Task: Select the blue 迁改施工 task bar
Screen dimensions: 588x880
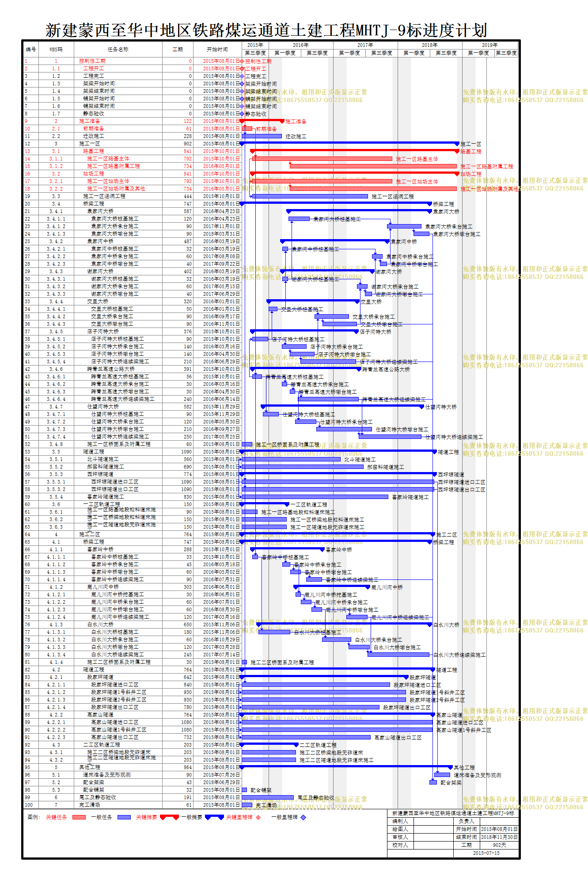Action: 262,136
